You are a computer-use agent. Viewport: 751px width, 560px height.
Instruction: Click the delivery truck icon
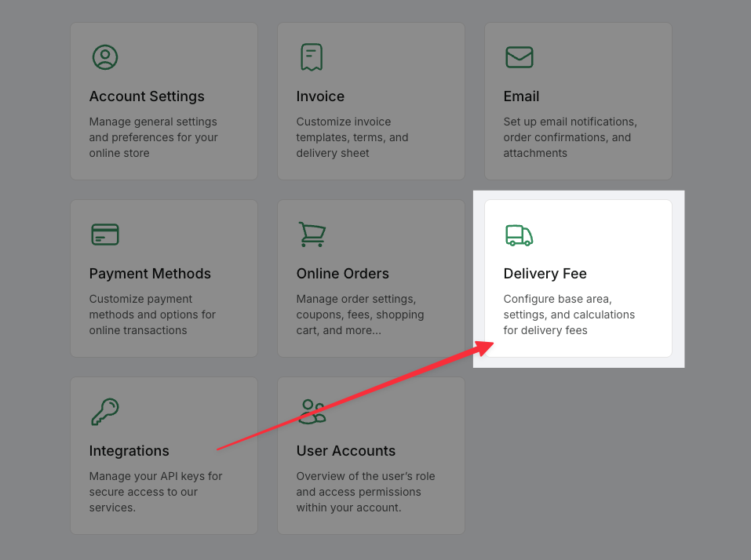coord(519,235)
